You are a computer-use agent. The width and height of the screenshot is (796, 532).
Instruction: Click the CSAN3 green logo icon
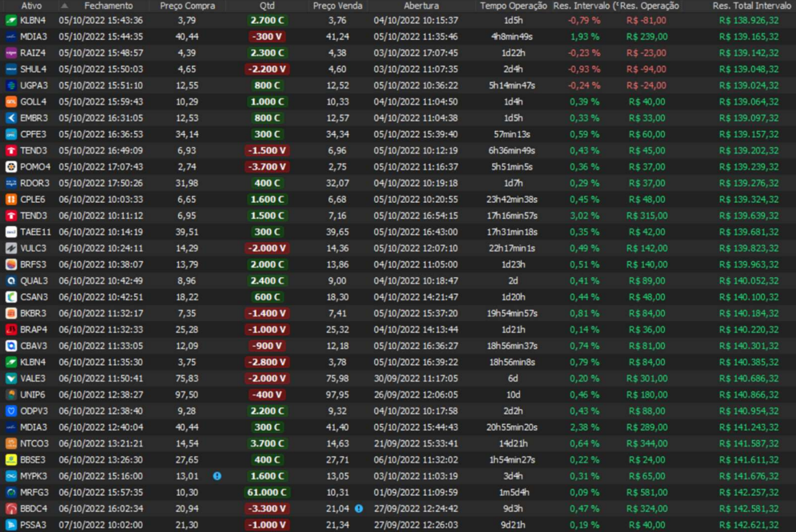click(x=11, y=296)
